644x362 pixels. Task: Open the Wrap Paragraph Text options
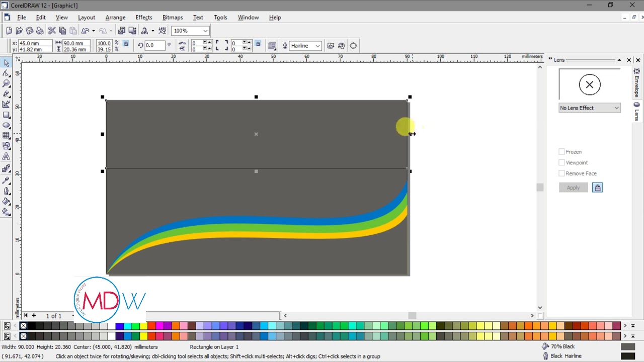(x=272, y=46)
